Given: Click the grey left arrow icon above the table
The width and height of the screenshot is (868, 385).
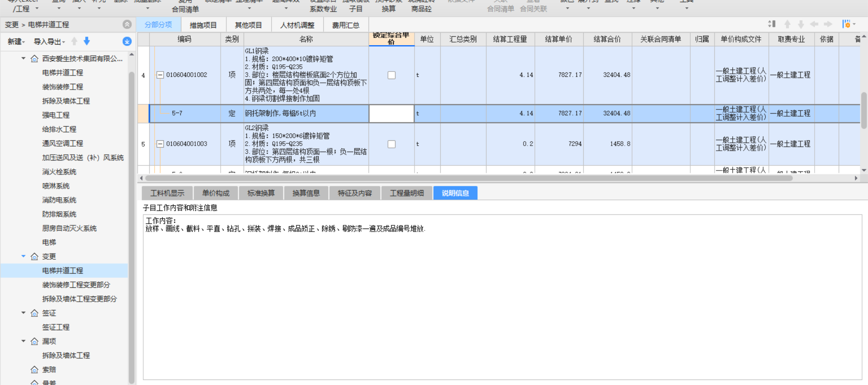Looking at the screenshot, I should 814,24.
